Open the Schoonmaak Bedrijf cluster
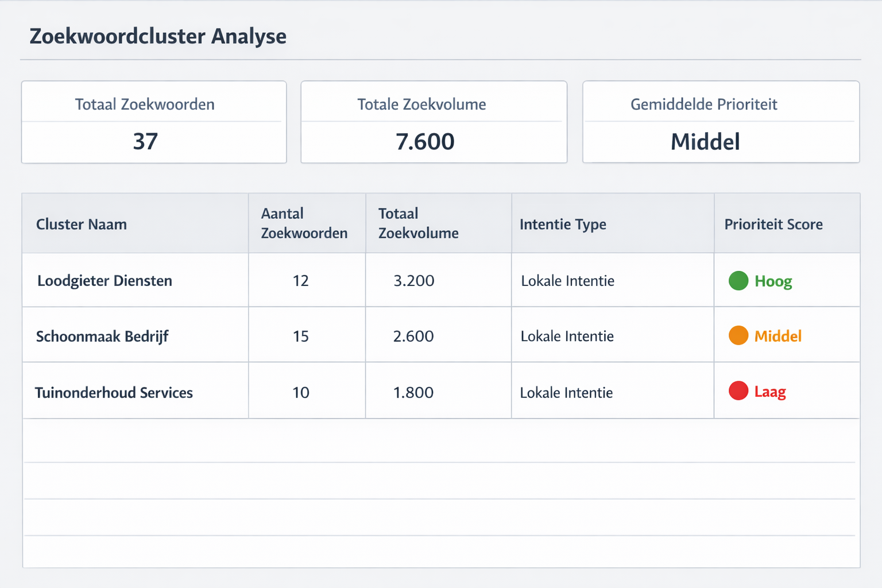The height and width of the screenshot is (588, 882). point(102,336)
